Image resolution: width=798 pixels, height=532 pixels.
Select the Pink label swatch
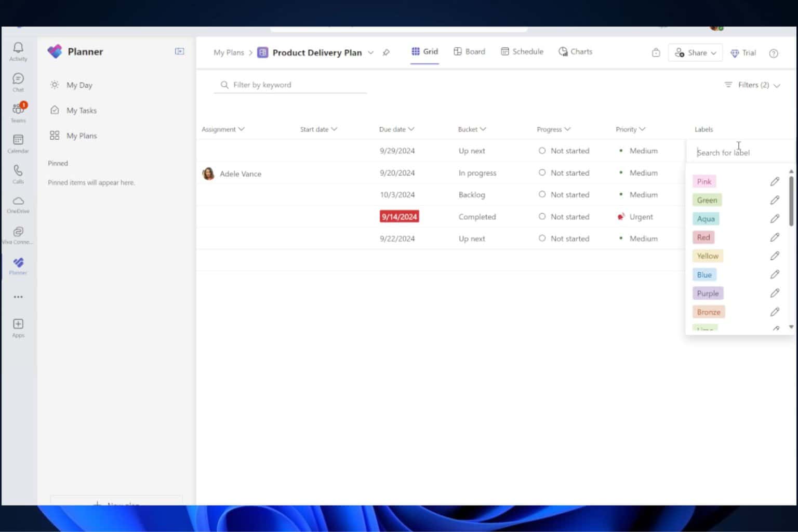(x=704, y=181)
